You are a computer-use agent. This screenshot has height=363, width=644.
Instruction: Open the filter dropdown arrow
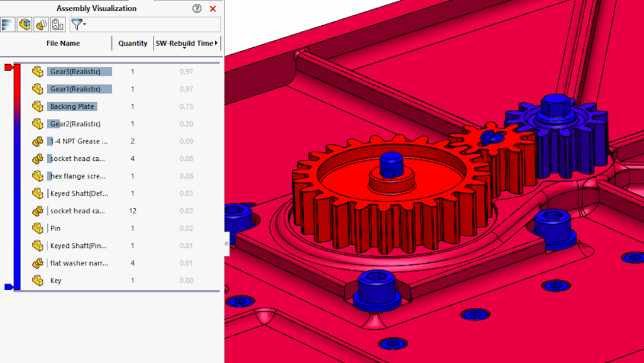84,25
